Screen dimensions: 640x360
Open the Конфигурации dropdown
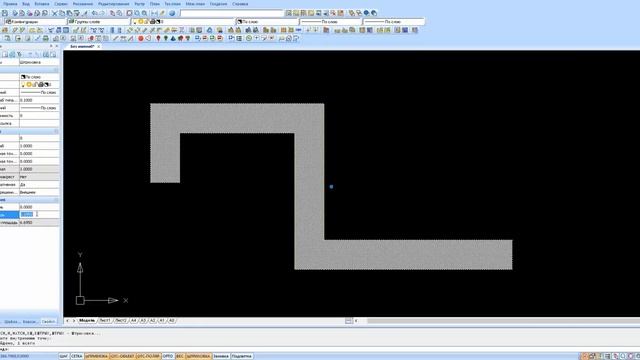click(35, 22)
